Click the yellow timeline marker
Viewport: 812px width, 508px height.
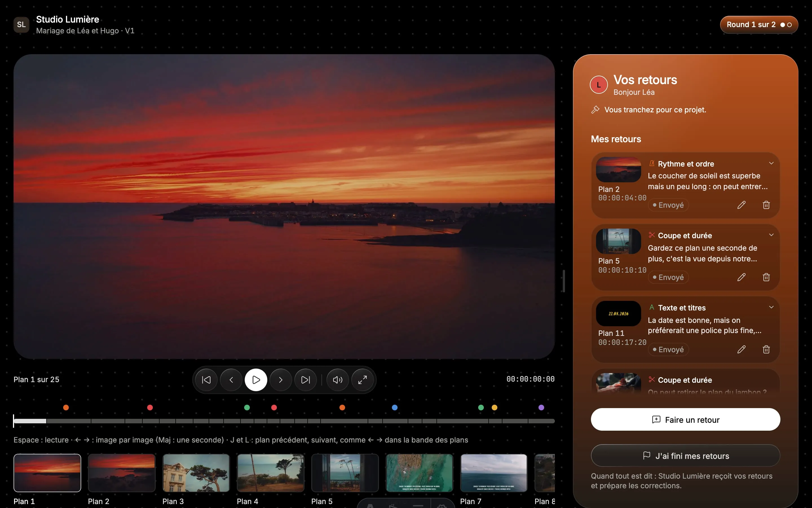(494, 408)
